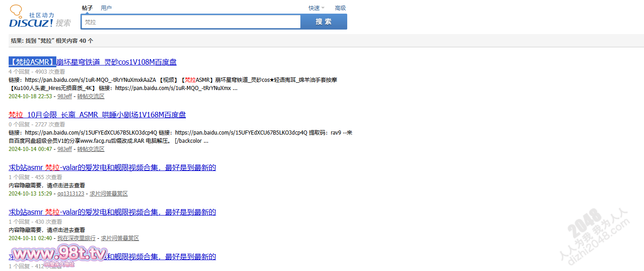Expand the 快速 dropdown

pyautogui.click(x=316, y=8)
